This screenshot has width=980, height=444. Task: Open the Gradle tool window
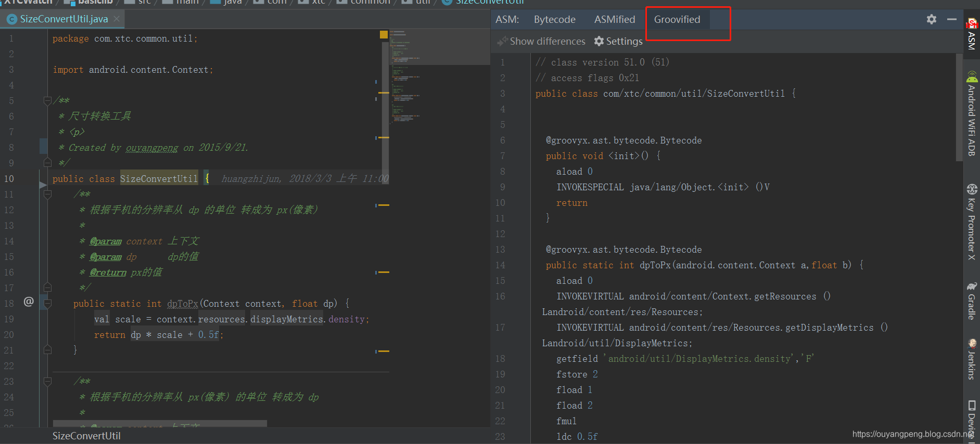click(x=972, y=301)
